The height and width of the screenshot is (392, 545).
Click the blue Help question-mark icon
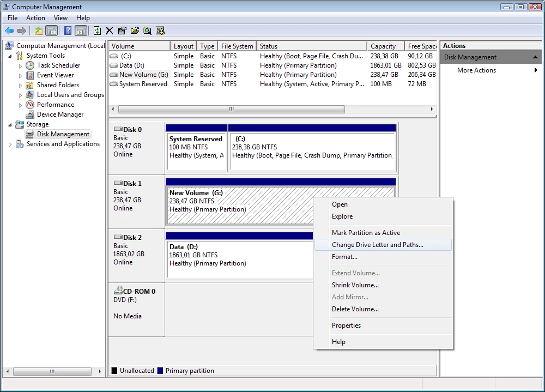[68, 31]
